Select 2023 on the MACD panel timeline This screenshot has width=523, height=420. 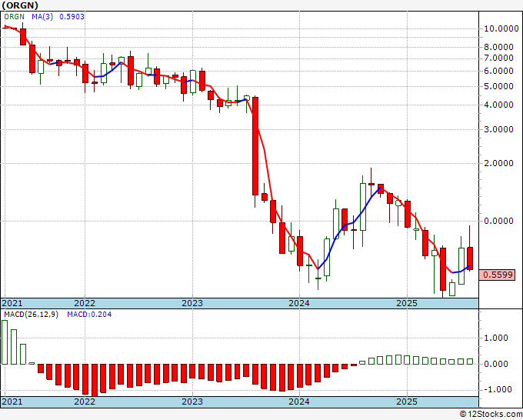tap(192, 402)
